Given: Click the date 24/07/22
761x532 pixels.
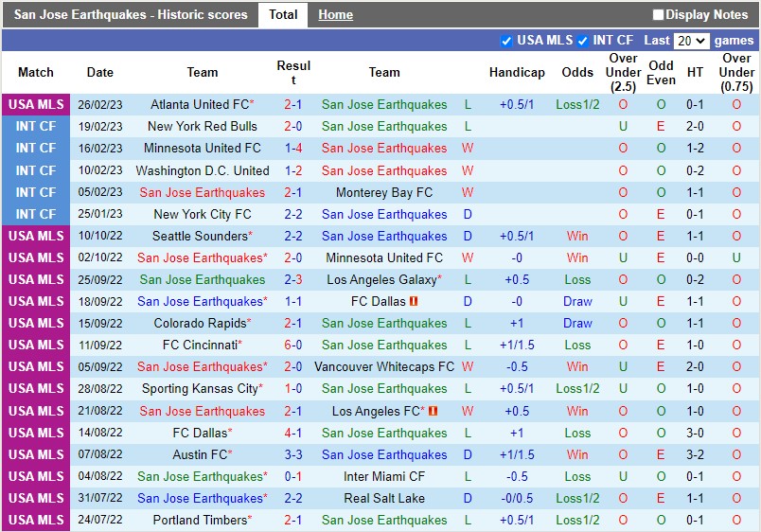Looking at the screenshot, I should point(100,521).
